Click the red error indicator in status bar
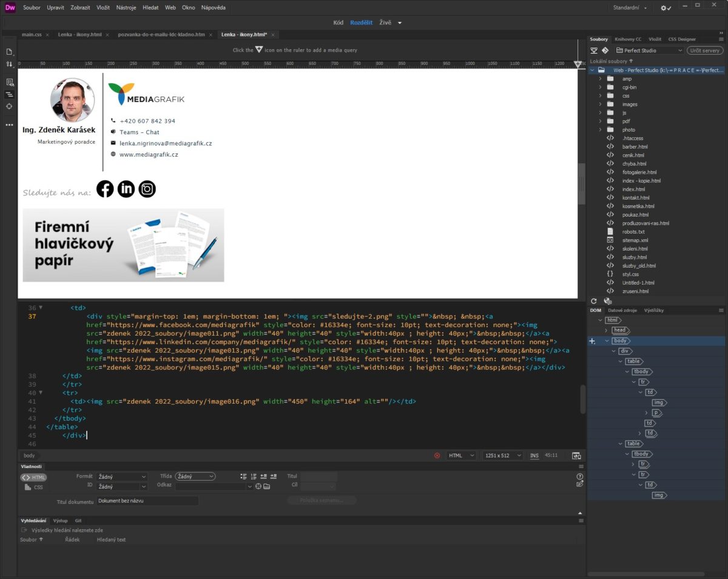 pyautogui.click(x=437, y=456)
